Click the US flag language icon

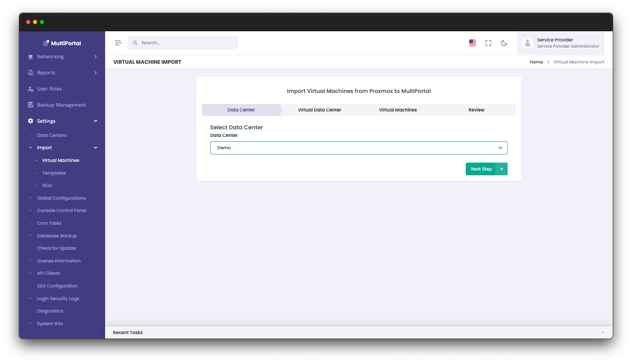[472, 43]
